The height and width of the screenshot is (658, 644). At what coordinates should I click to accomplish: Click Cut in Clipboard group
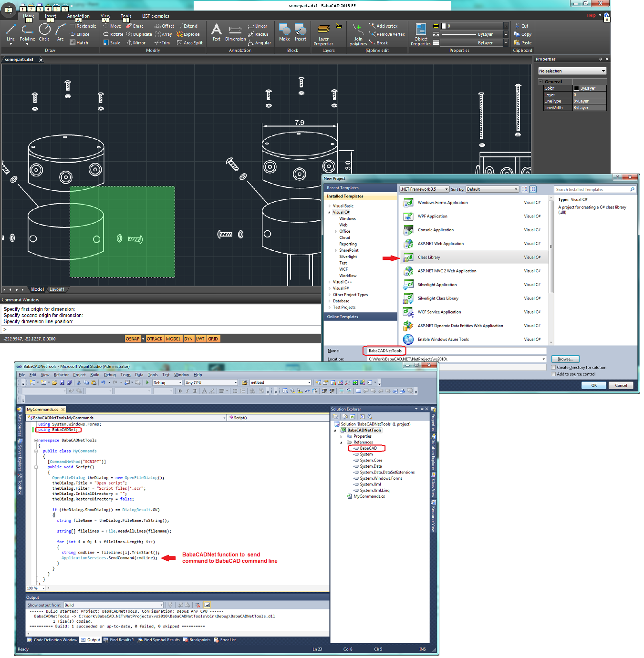521,26
